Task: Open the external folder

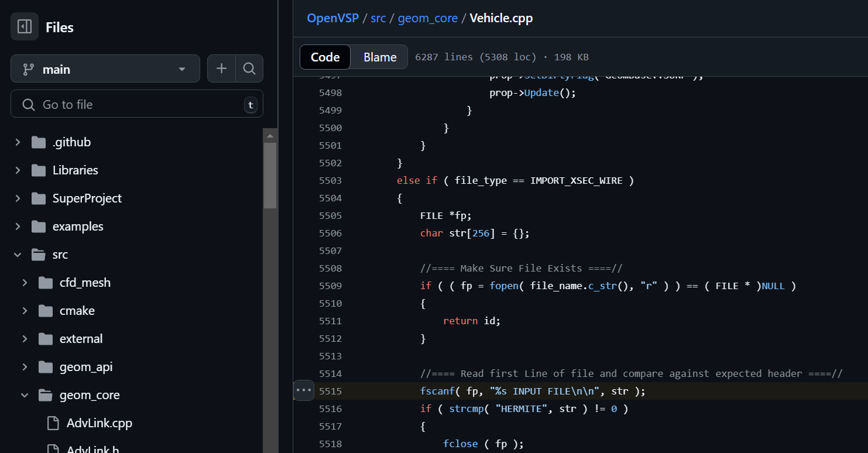Action: click(81, 339)
